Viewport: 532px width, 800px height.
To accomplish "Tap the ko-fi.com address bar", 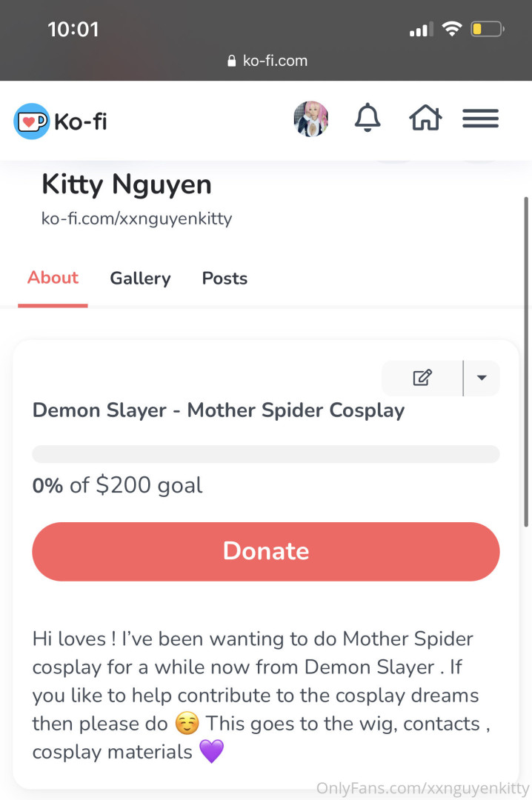I will 274,61.
